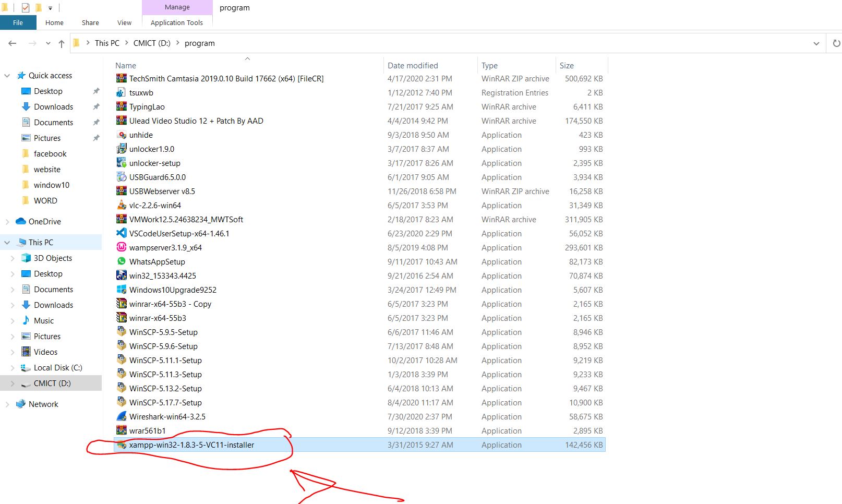Viewport: 842px width, 504px height.
Task: Click the Windows10Upgrade9252 icon
Action: coord(122,290)
